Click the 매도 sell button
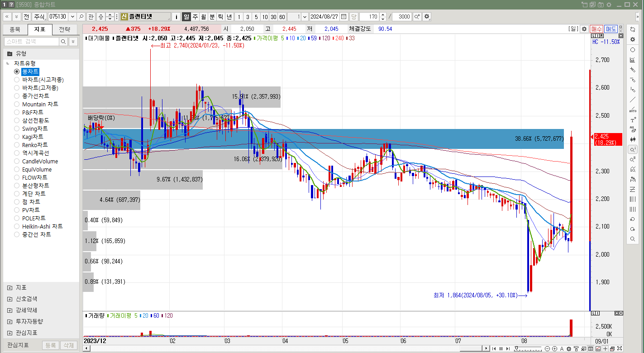Viewport: 644px width, 353px height. click(x=611, y=29)
